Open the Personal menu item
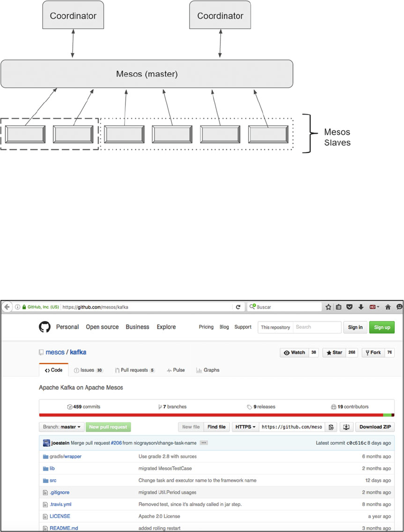404x532 pixels. (x=68, y=327)
